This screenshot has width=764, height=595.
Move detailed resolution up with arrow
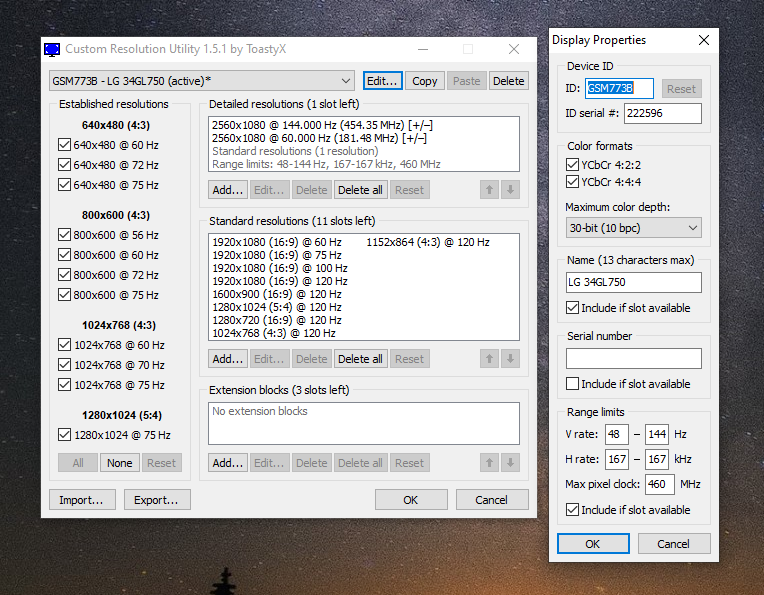tap(489, 190)
